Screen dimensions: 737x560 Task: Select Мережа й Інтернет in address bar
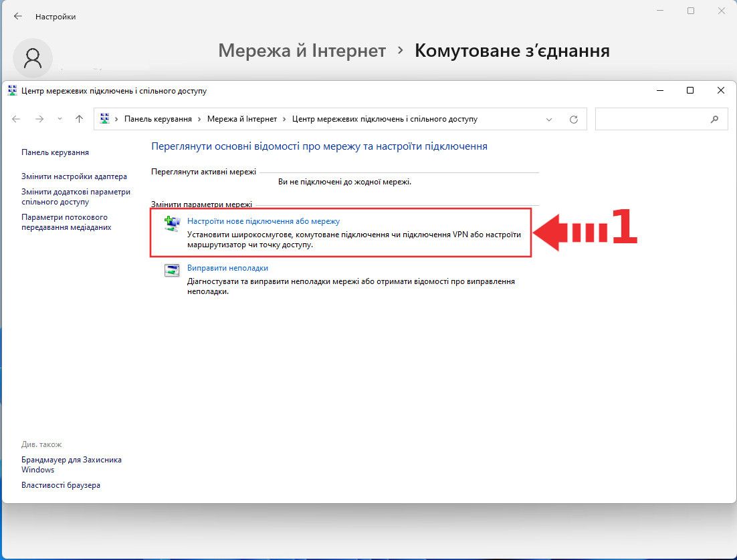[x=242, y=119]
